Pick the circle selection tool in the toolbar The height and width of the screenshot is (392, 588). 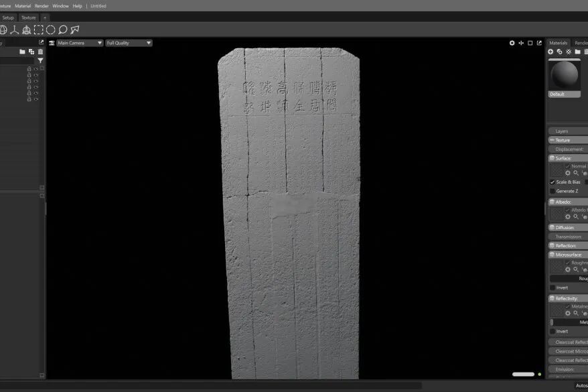(x=50, y=29)
